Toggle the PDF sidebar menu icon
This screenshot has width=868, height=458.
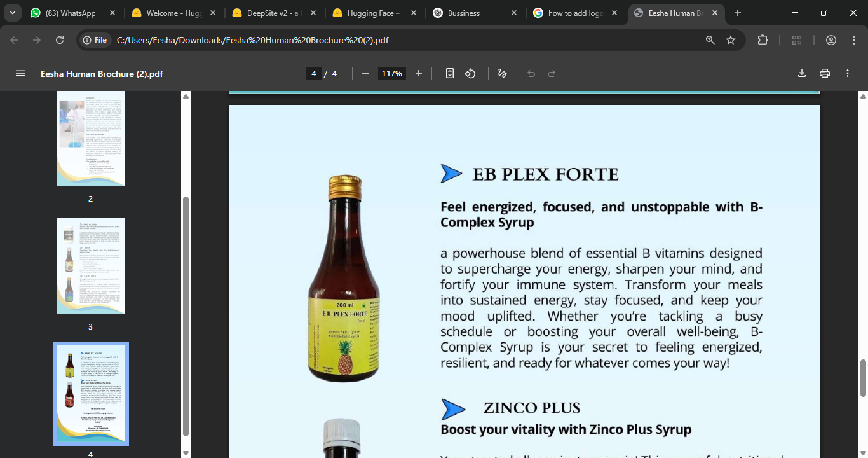point(20,73)
